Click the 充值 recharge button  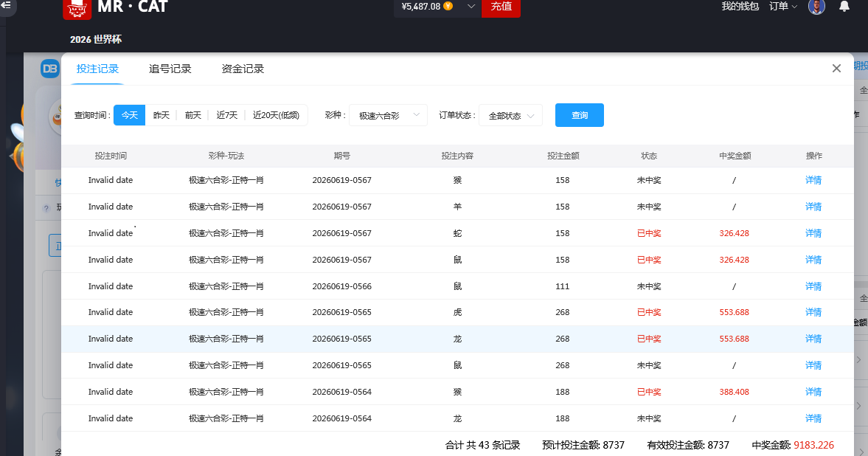[501, 7]
